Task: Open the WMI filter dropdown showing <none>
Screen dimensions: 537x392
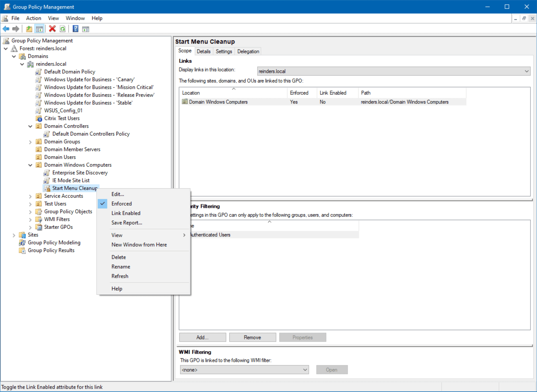Action: [x=305, y=370]
